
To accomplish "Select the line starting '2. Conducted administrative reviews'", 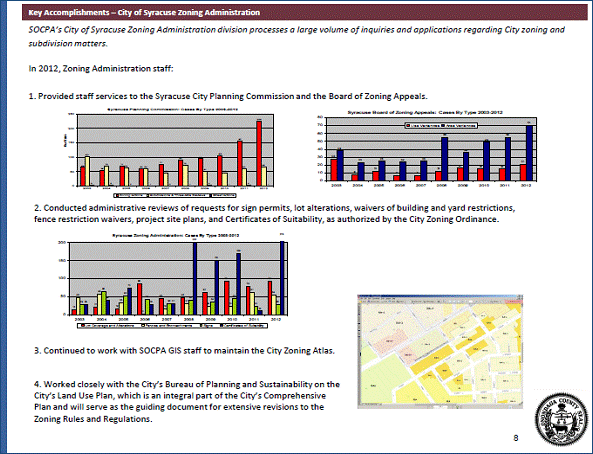I will (274, 208).
